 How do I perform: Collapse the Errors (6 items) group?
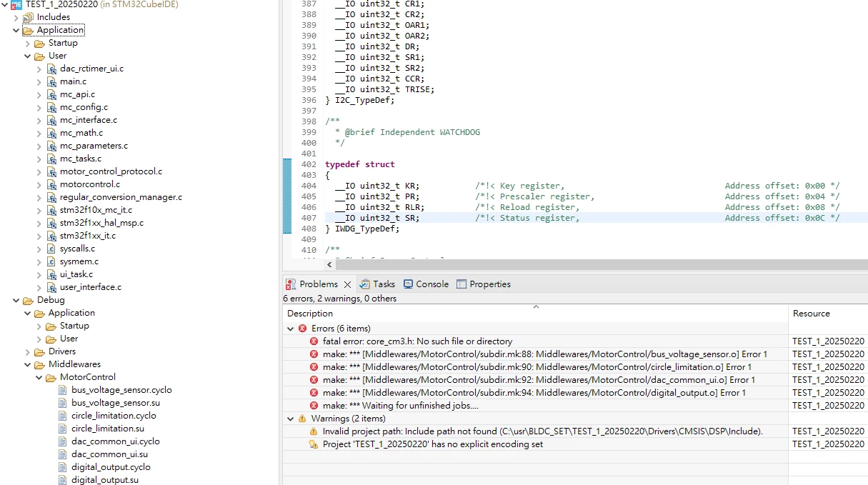coord(290,329)
